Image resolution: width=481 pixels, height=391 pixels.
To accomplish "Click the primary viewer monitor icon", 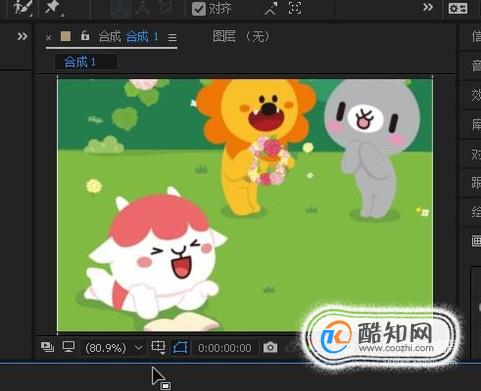I will (x=69, y=347).
